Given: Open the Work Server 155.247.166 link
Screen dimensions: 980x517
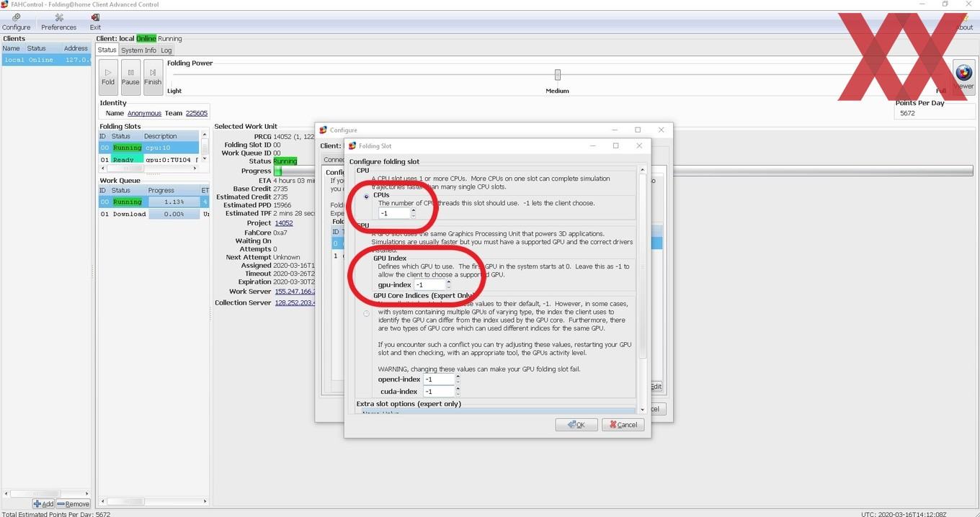Looking at the screenshot, I should pyautogui.click(x=295, y=292).
